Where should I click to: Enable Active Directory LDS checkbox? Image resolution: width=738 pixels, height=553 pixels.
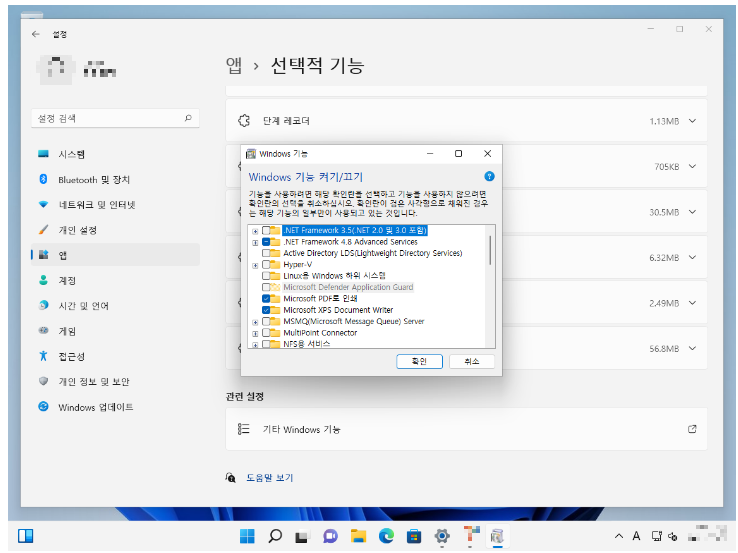coord(266,253)
